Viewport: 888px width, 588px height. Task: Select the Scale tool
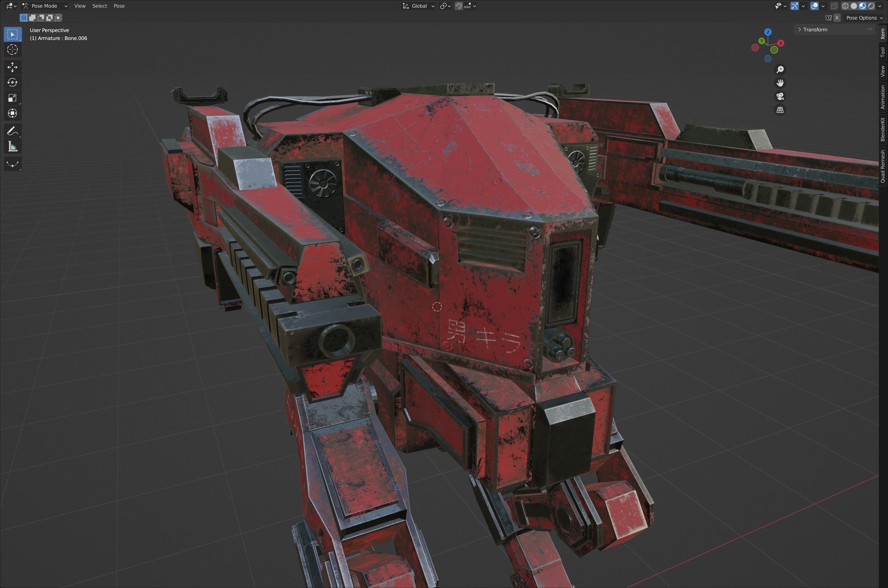coord(12,98)
